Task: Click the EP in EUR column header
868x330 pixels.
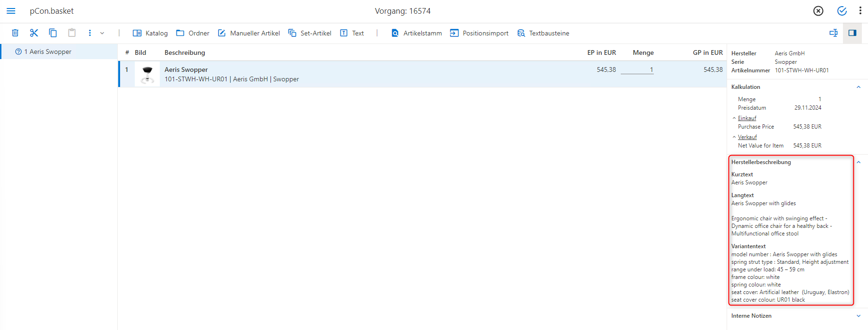Action: 601,52
